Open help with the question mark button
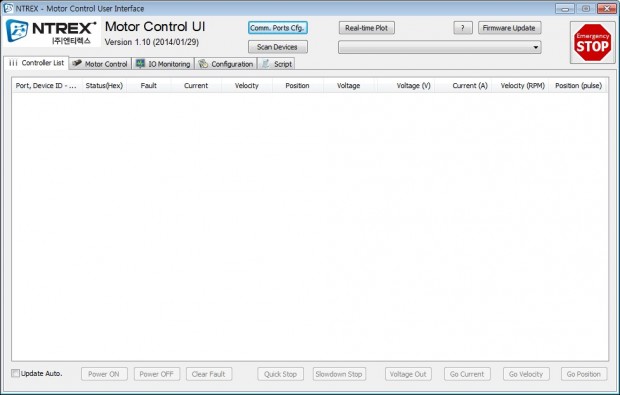The width and height of the screenshot is (620, 395). 463,28
